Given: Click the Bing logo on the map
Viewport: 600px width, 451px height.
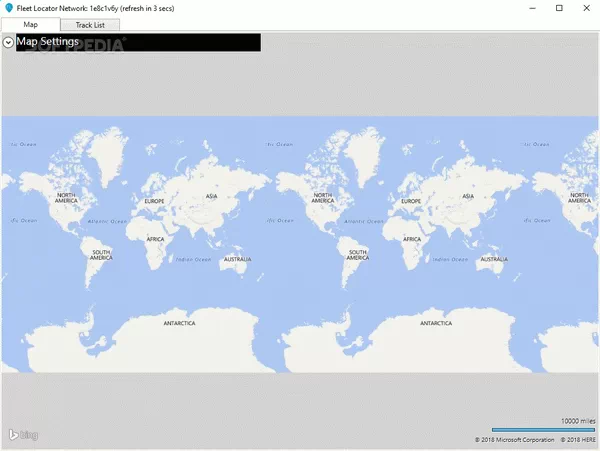Looking at the screenshot, I should 23,435.
